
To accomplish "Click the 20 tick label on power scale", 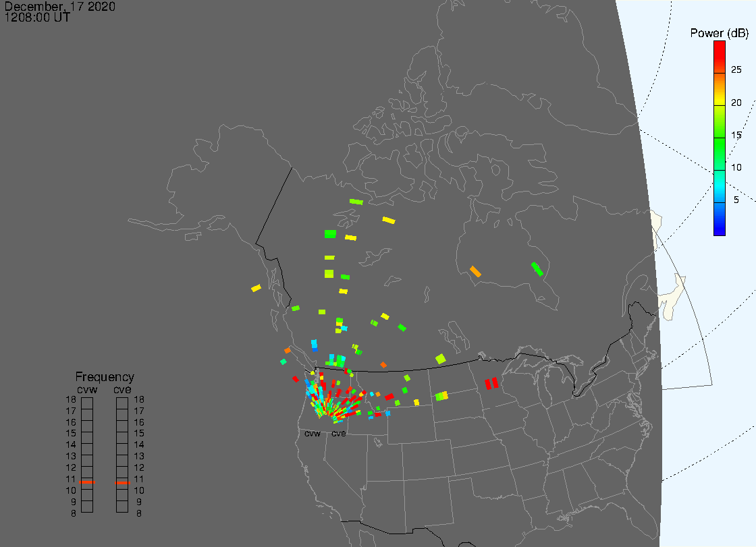I will tap(736, 102).
